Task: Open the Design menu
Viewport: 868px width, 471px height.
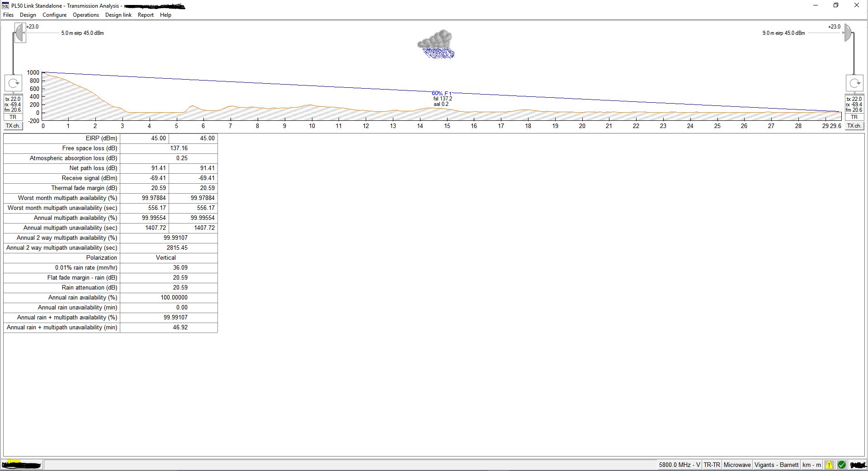Action: pyautogui.click(x=28, y=15)
